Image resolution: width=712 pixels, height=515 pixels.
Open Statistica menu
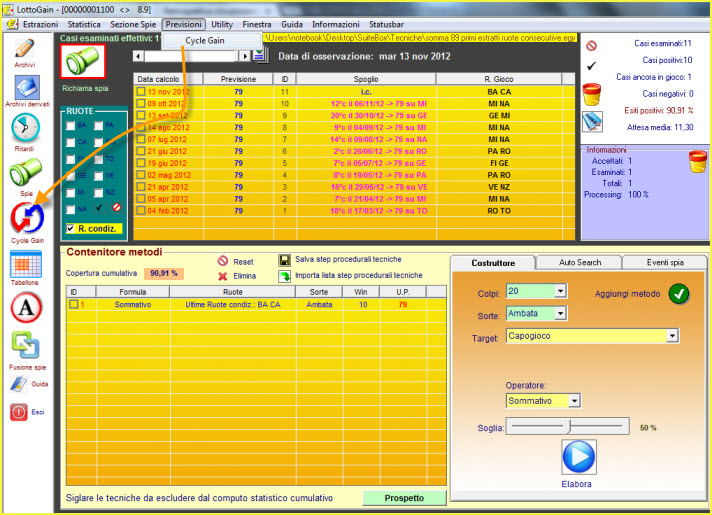coord(84,25)
